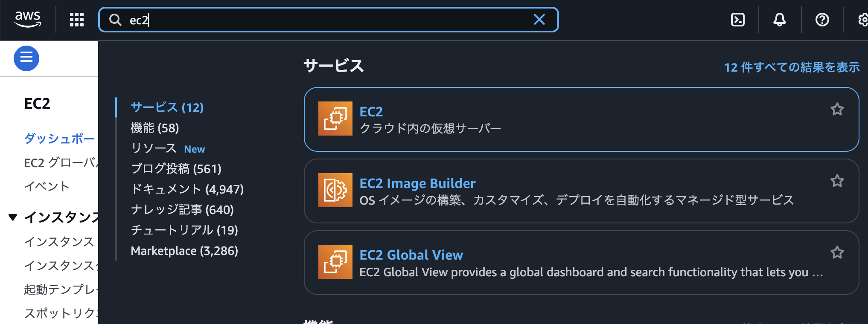Clear the search box with X
This screenshot has width=868, height=324.
tap(539, 20)
